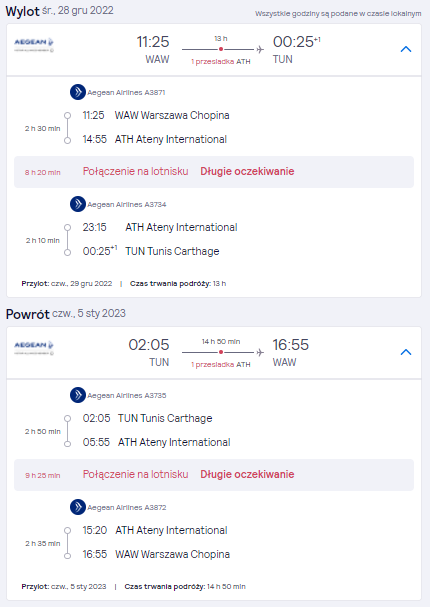Click the airplane icon on outbound route line
This screenshot has width=430, height=607.
260,49
